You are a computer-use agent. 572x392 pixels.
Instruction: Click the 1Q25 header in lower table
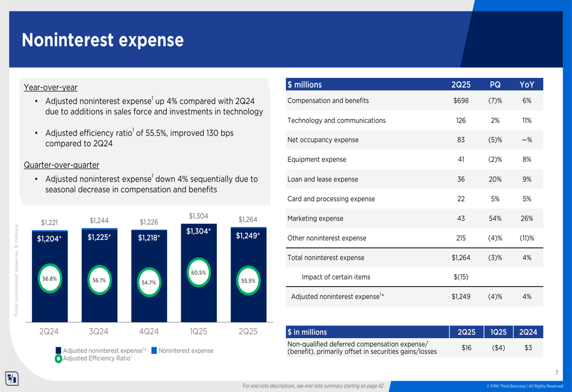(498, 332)
